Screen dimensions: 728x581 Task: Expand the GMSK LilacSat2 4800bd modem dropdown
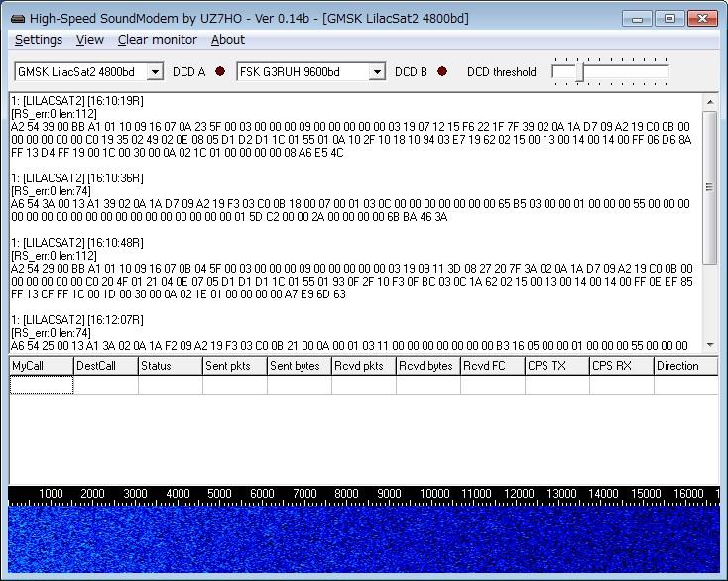coord(155,72)
